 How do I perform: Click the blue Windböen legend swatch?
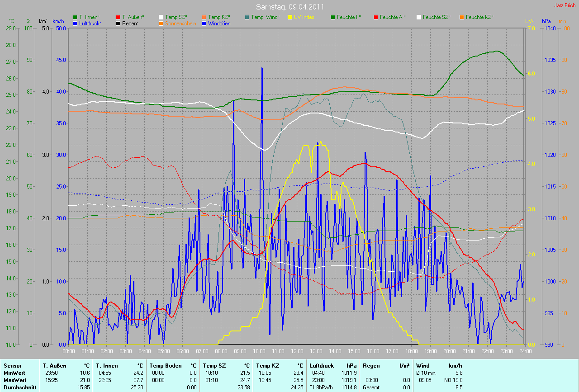[x=204, y=23]
